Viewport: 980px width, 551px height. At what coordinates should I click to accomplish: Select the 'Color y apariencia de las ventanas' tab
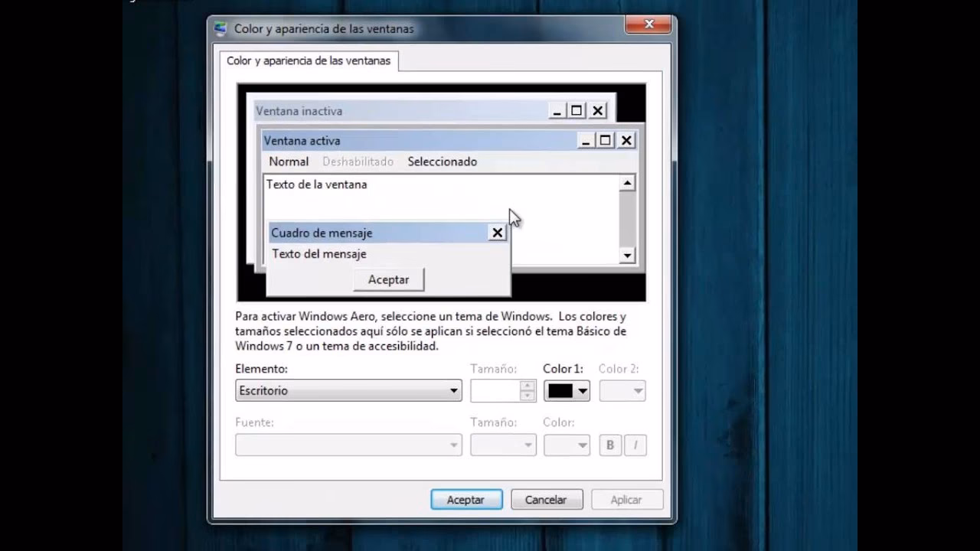click(309, 60)
